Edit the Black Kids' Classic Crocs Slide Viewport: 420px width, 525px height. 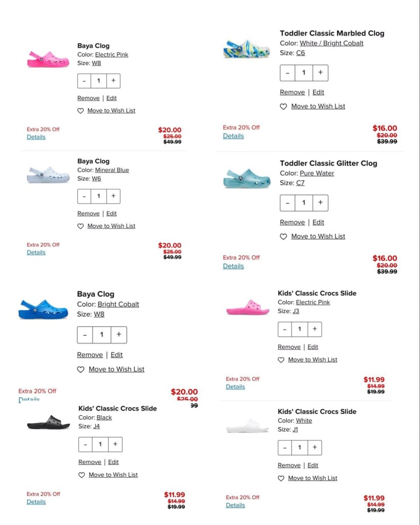point(113,462)
